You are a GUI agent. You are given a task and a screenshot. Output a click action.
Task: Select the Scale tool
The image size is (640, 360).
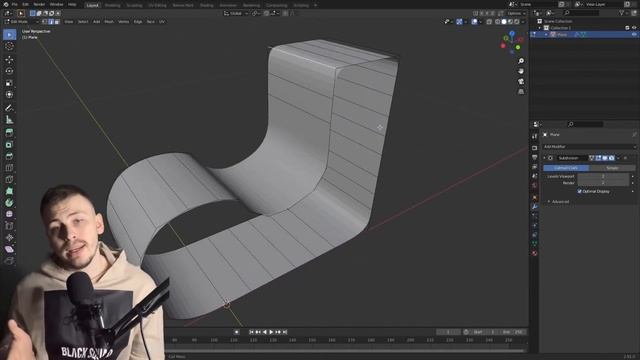coord(9,83)
